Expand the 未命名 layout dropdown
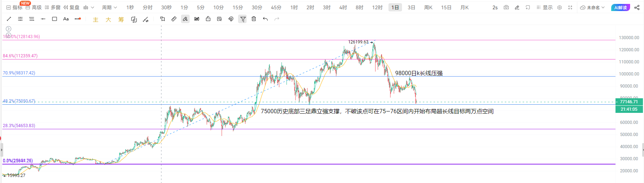The height and width of the screenshot is (183, 644). 593,7
